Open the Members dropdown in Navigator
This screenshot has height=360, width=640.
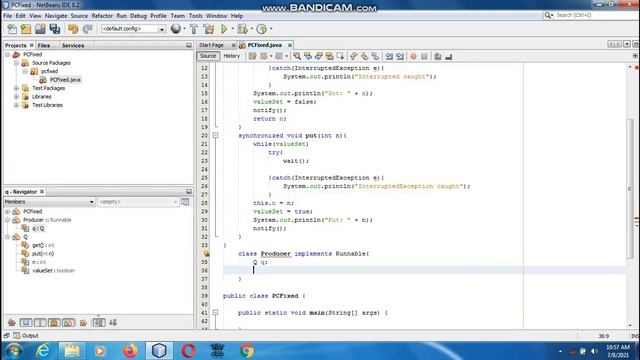coord(91,202)
